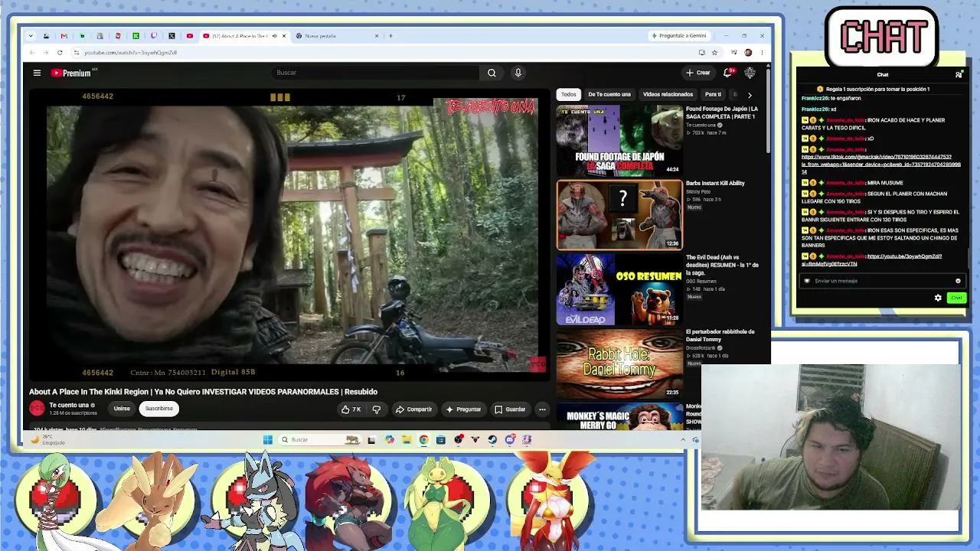This screenshot has height=551, width=980.
Task: Save the video with Guardar
Action: click(x=510, y=409)
